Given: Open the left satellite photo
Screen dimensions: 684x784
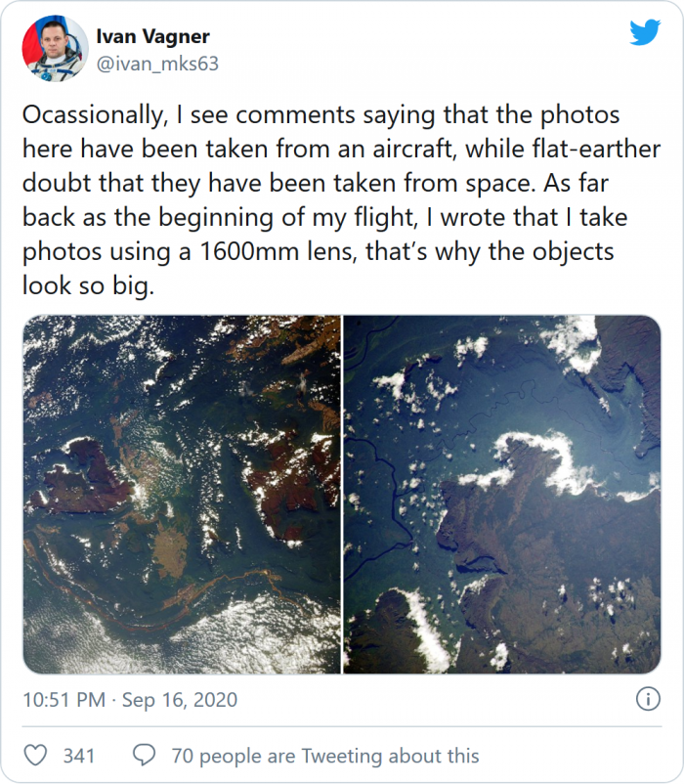Looking at the screenshot, I should click(x=182, y=494).
